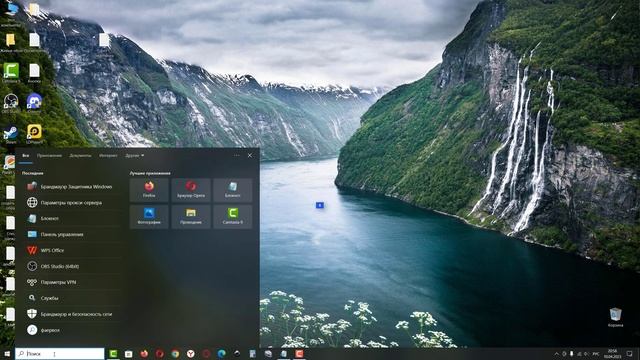640x360 pixels.
Task: Switch to the Интернет search tab
Action: coord(108,156)
